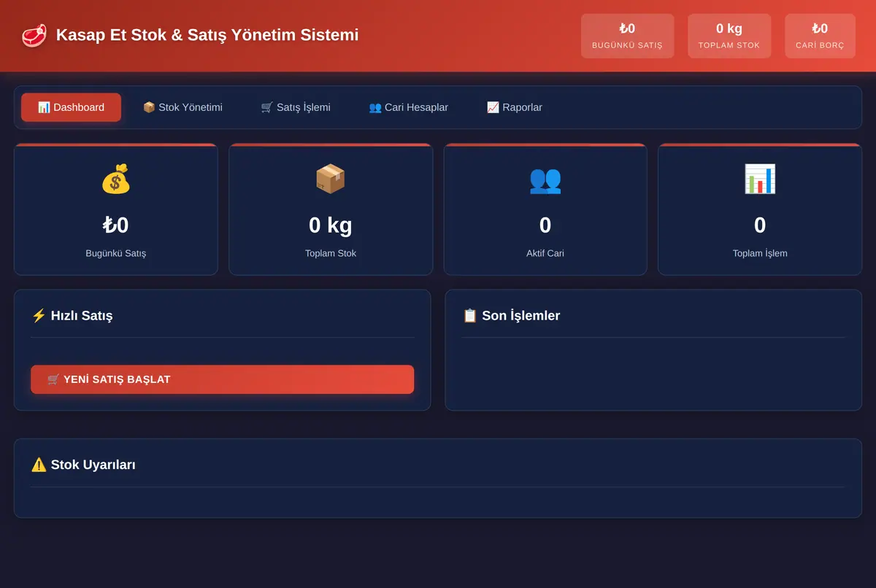Click the Son İşlemler heading text
The height and width of the screenshot is (588, 876).
521,316
